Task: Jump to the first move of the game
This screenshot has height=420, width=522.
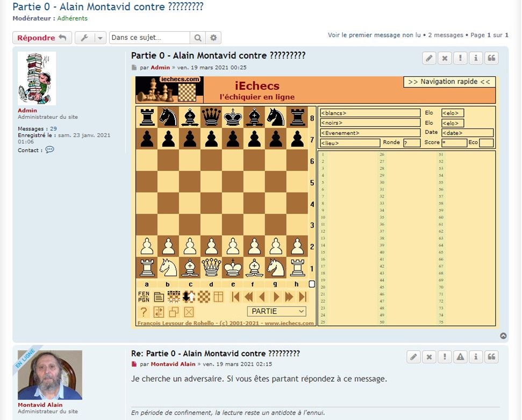Action: point(235,297)
